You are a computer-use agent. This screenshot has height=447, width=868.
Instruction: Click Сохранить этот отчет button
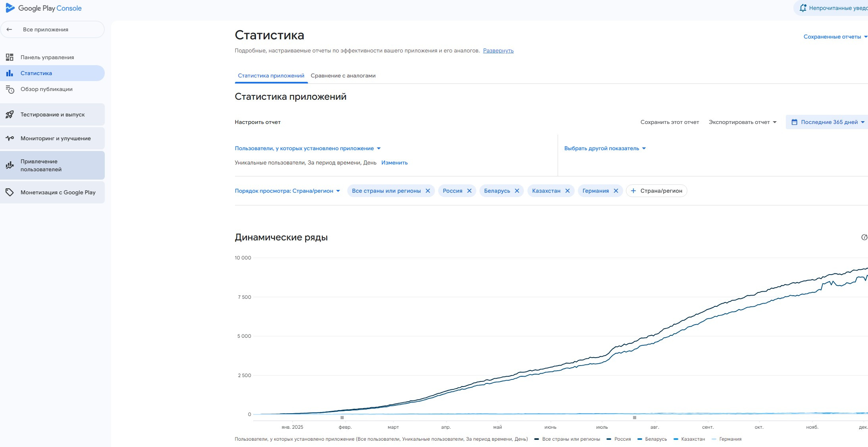[670, 122]
